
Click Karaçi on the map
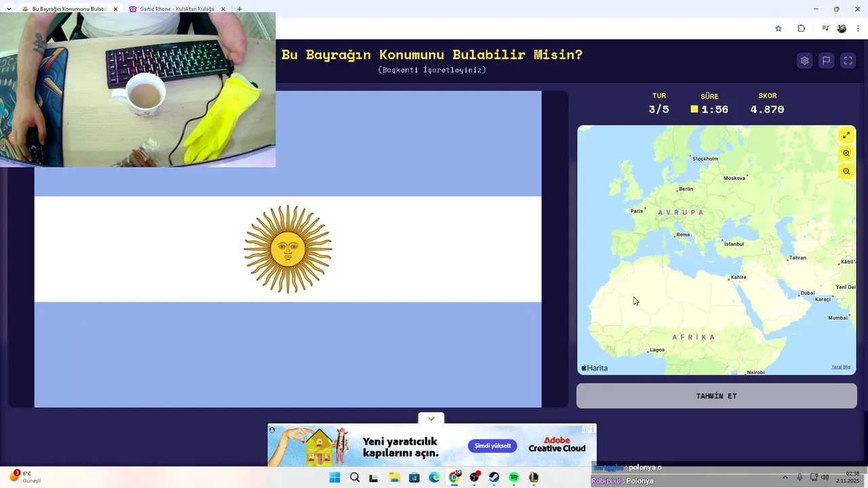[823, 299]
